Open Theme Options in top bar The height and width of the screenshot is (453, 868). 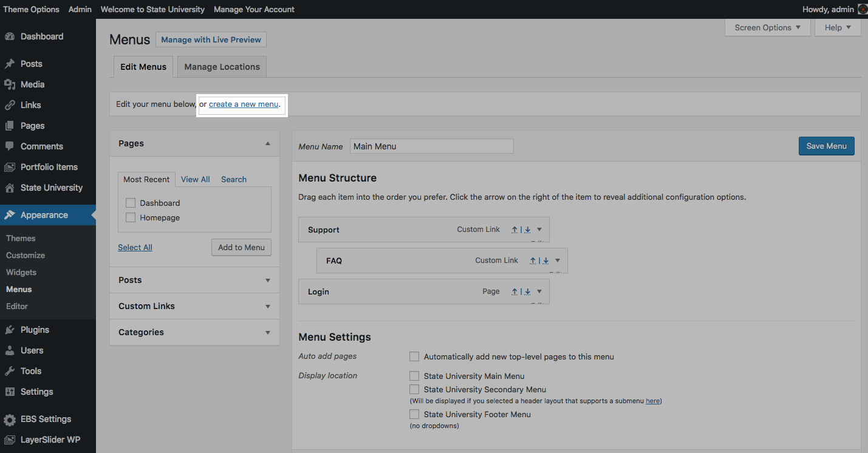click(32, 9)
